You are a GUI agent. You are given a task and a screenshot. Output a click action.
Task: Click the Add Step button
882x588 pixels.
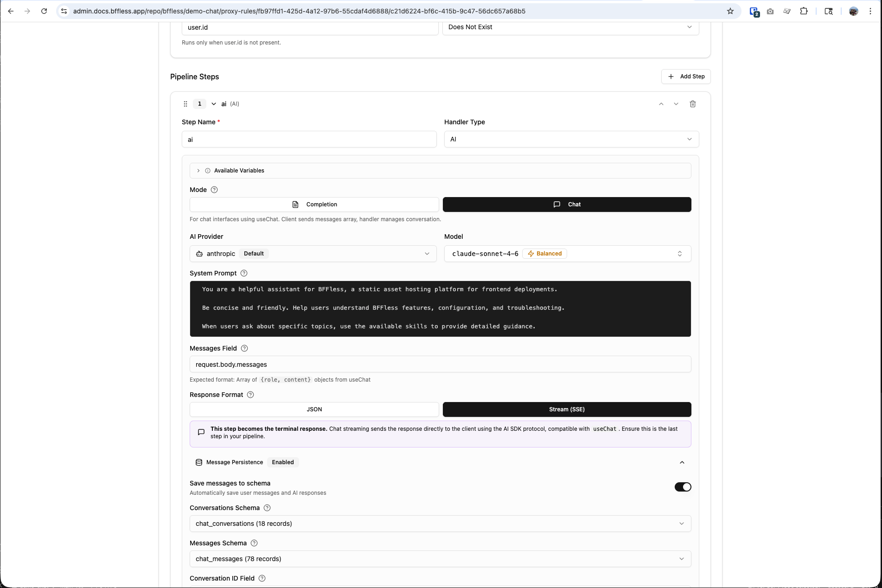click(x=685, y=77)
